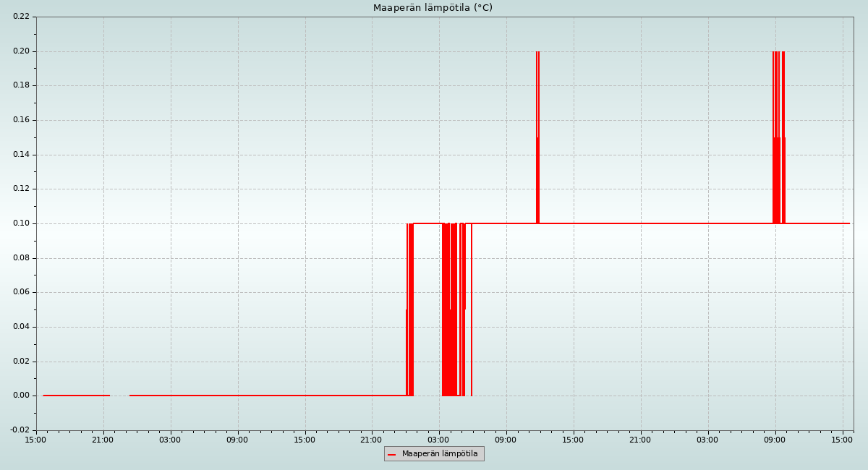Select the 0.20 y-axis tick label

[x=21, y=51]
